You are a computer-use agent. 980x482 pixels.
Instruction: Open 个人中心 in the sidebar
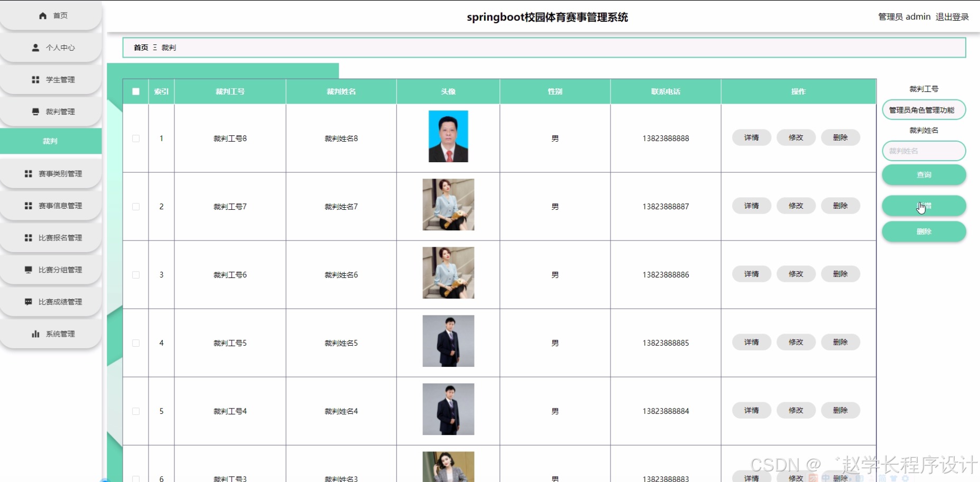pyautogui.click(x=51, y=48)
